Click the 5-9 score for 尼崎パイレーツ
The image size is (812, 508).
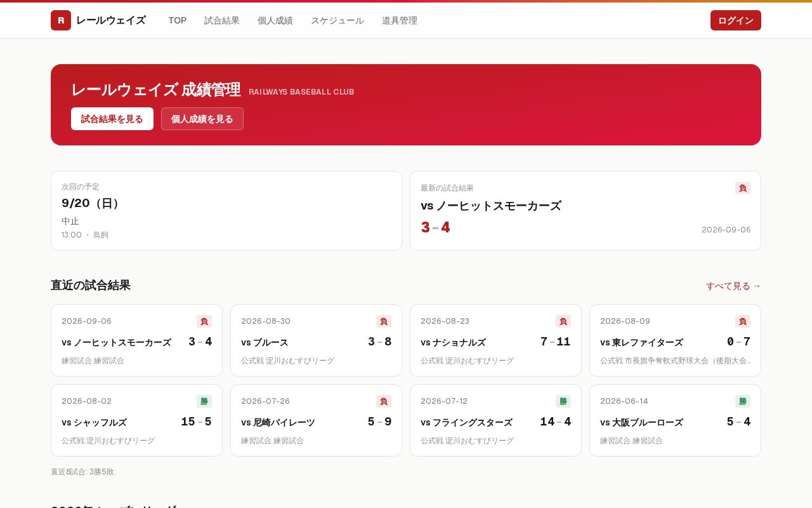[379, 422]
